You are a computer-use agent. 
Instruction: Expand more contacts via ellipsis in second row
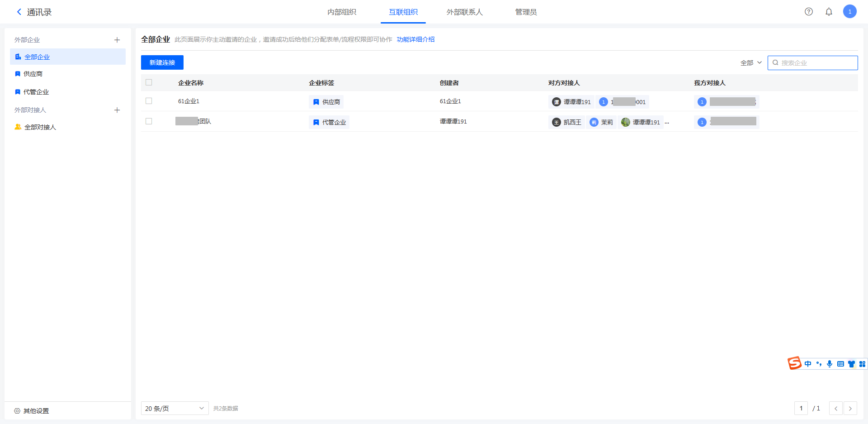[667, 122]
